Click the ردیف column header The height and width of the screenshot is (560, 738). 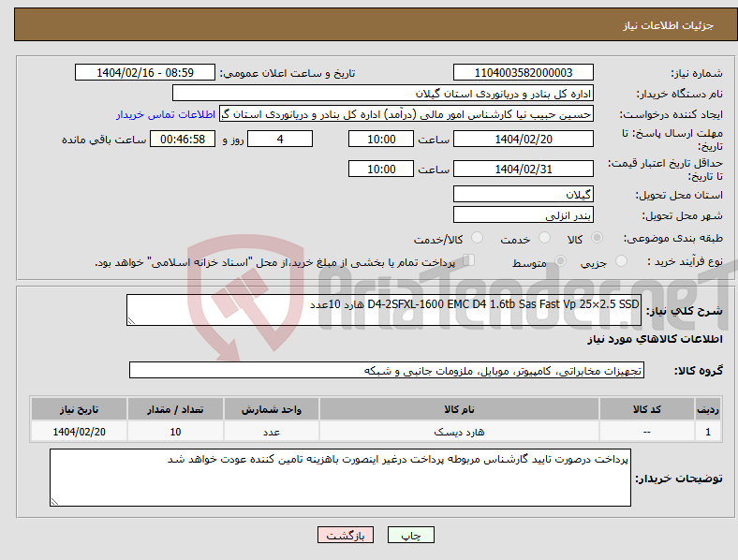[708, 409]
